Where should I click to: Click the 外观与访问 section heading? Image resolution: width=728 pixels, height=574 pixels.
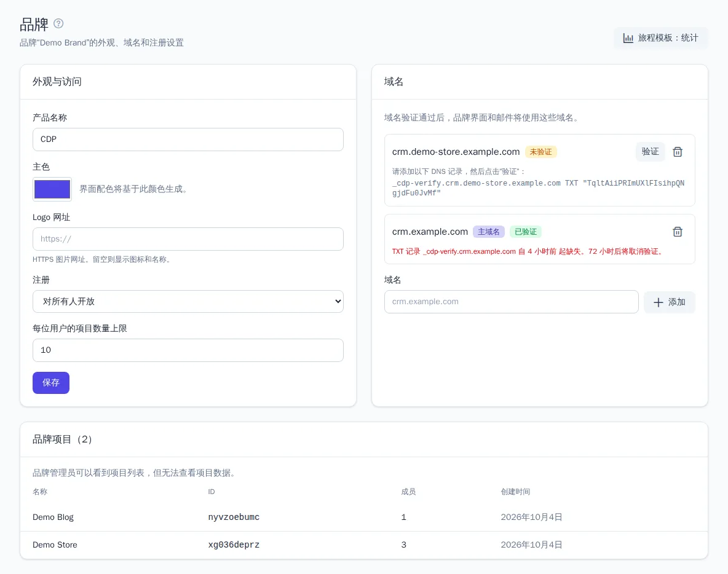pos(57,82)
